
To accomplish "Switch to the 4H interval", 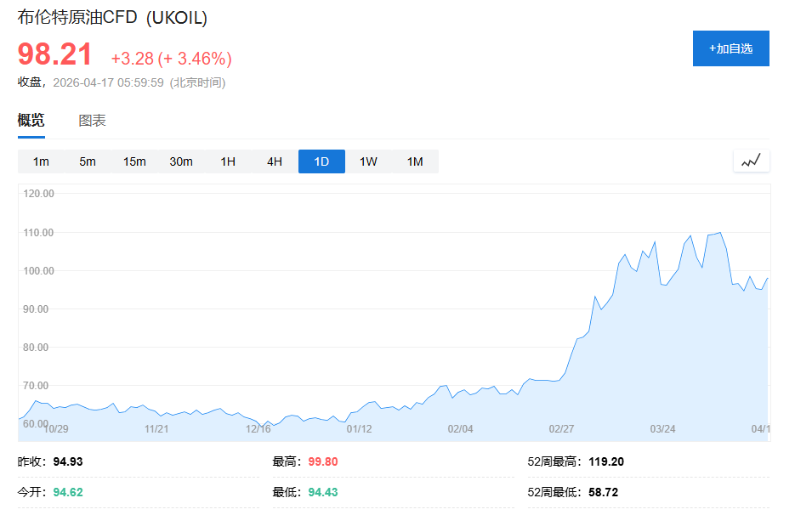I will click(x=274, y=161).
